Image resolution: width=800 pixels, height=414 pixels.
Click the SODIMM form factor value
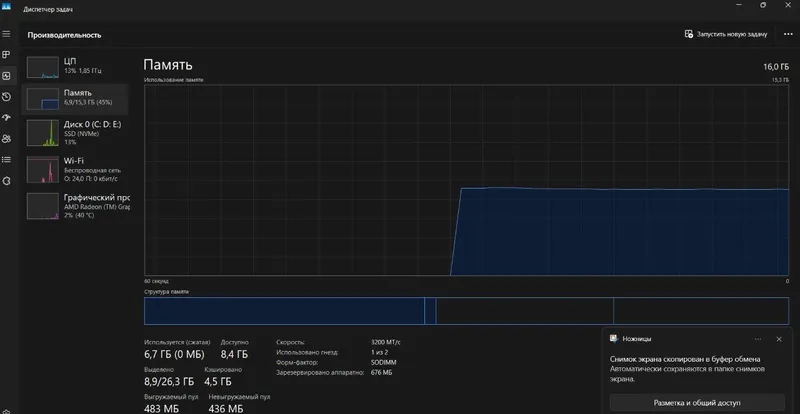tap(384, 362)
